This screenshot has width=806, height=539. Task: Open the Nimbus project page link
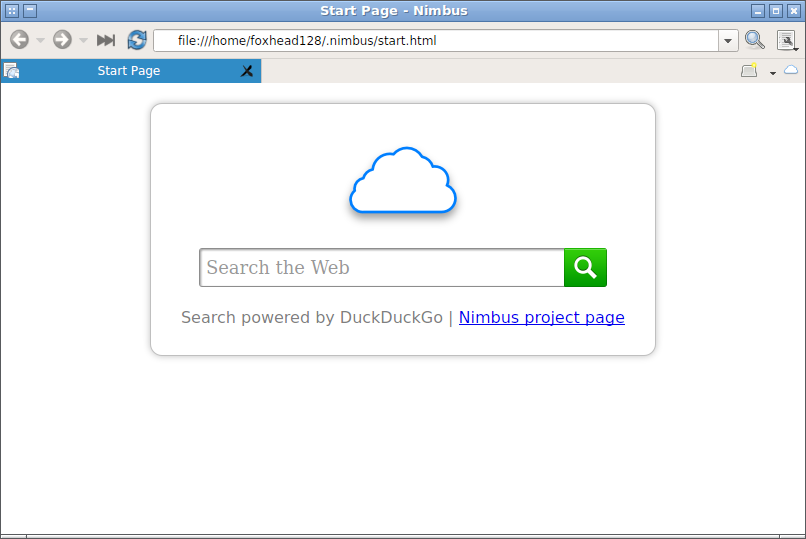coord(542,318)
